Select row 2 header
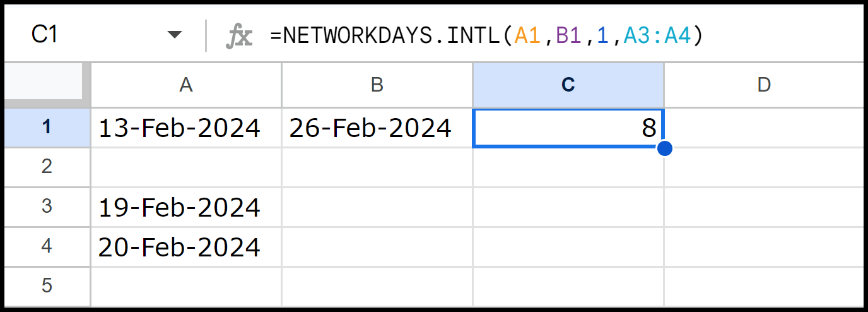The image size is (868, 312). (47, 167)
